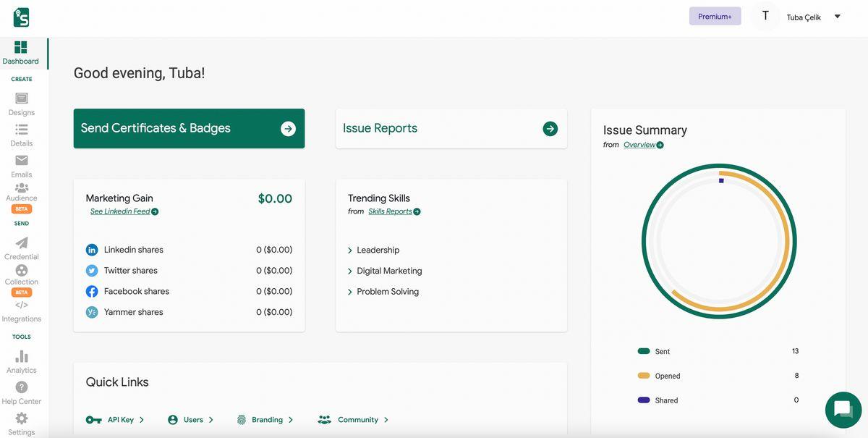Expand the Tuba Çelik account dropdown
This screenshot has width=868, height=438.
pyautogui.click(x=837, y=17)
